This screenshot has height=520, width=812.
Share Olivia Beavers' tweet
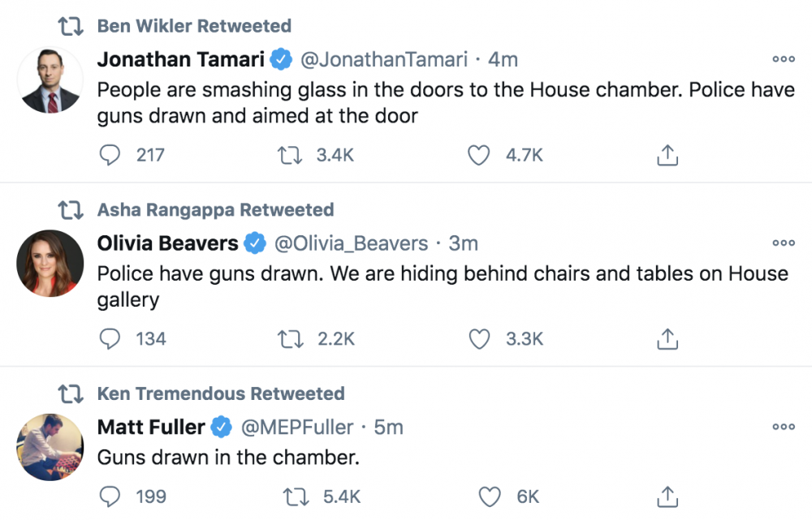[667, 339]
